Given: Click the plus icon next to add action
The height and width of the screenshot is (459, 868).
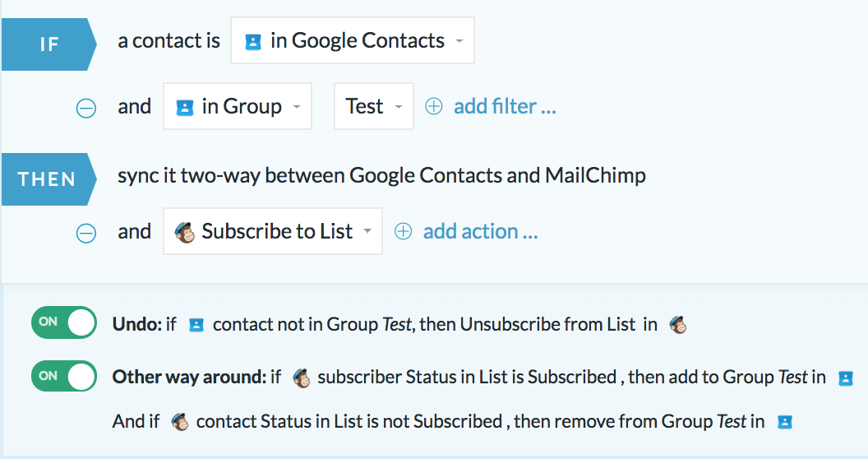Looking at the screenshot, I should tap(403, 231).
